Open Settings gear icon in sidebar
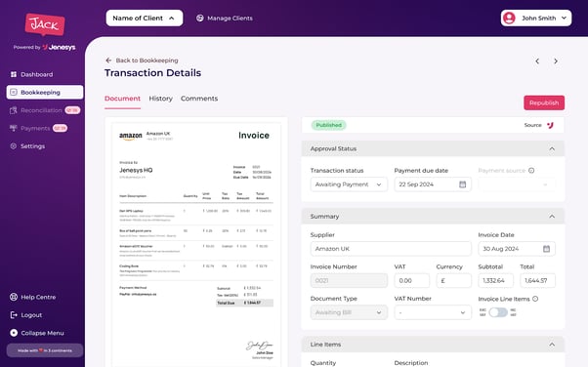The height and width of the screenshot is (367, 588). coord(14,146)
